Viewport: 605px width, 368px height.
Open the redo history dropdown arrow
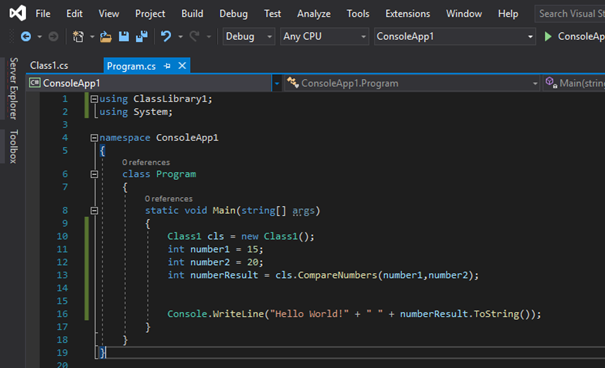click(x=209, y=37)
